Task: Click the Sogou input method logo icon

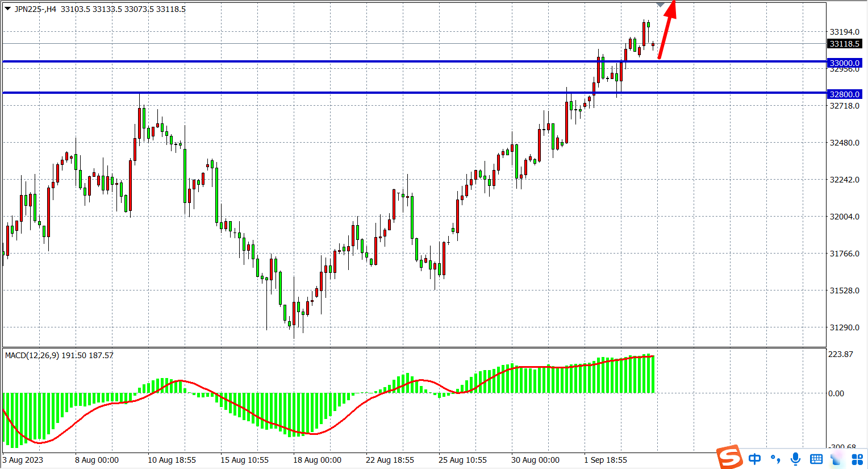Action: tap(729, 457)
